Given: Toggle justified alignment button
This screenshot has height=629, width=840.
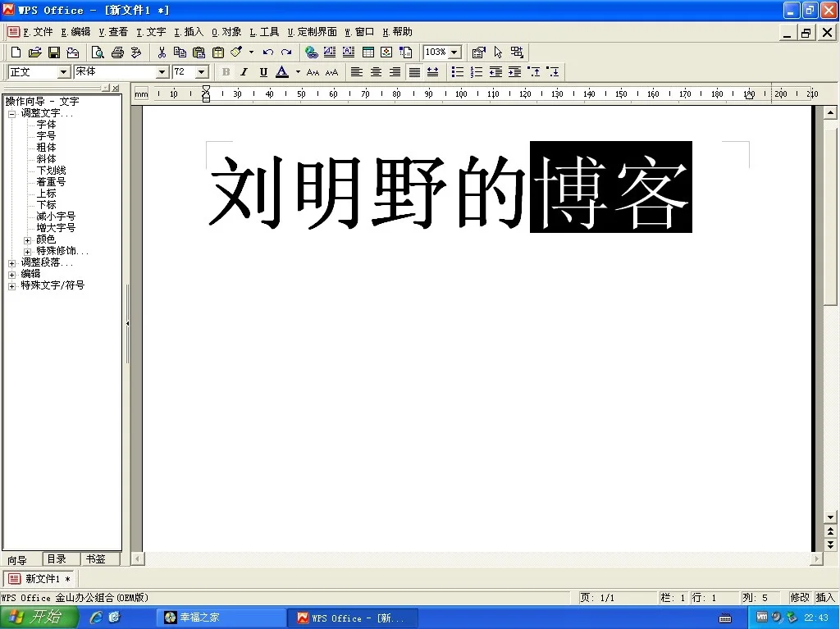Looking at the screenshot, I should coord(414,72).
